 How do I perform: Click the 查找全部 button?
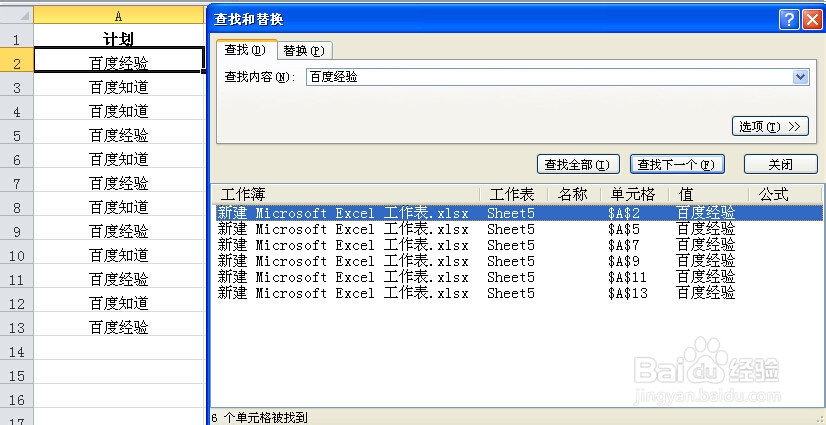click(578, 164)
